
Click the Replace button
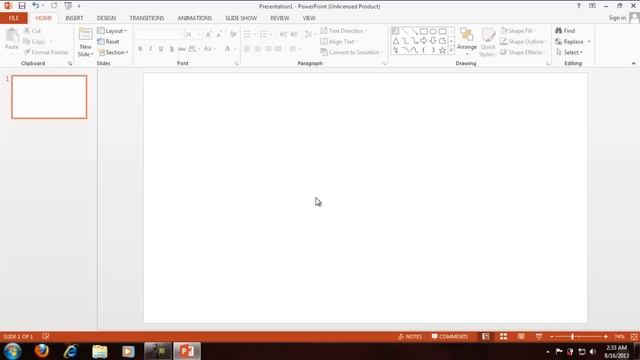point(569,42)
